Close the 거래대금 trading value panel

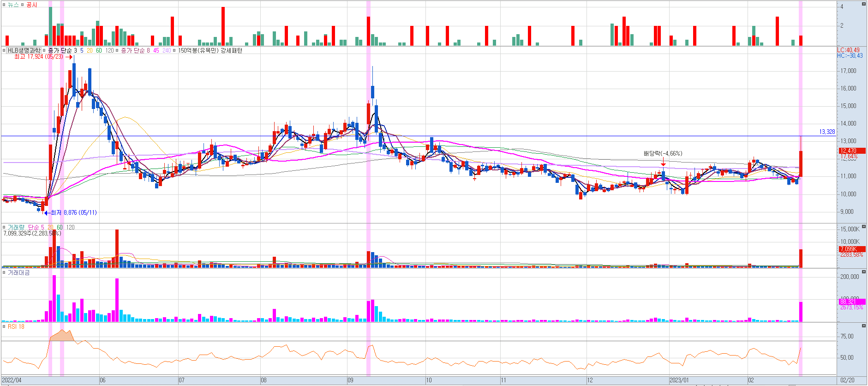click(x=864, y=271)
